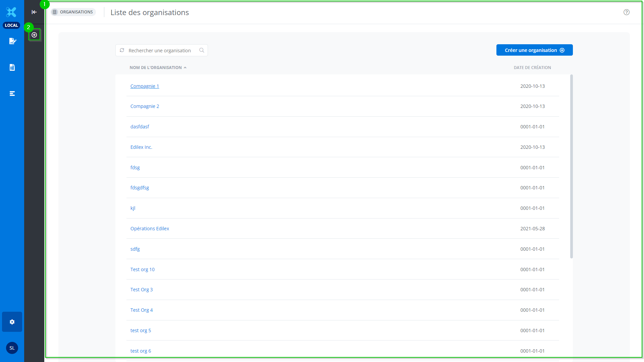Image resolution: width=644 pixels, height=362 pixels.
Task: Open settings gear in sidebar
Action: 12,322
